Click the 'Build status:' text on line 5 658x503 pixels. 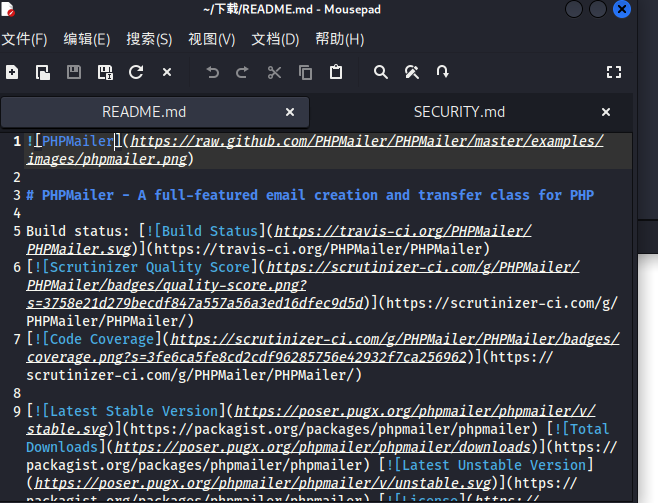tap(78, 231)
